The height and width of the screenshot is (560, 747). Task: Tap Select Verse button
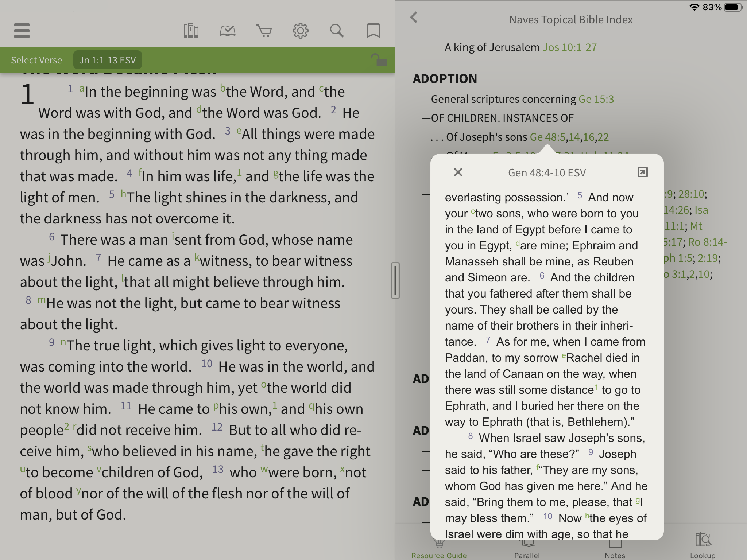[36, 60]
